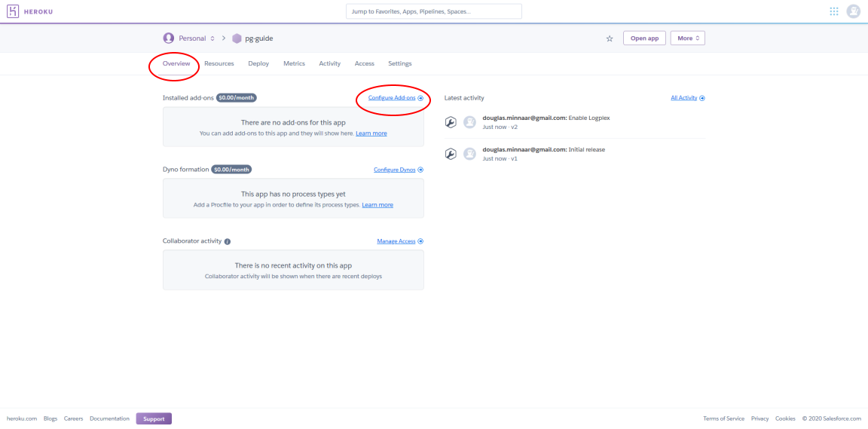
Task: Click the Support button in footer
Action: pos(154,418)
